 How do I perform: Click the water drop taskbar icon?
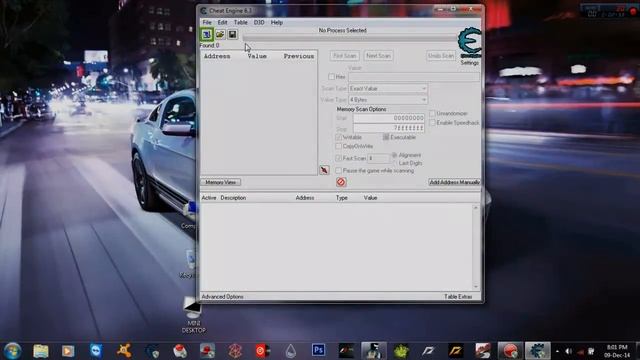click(291, 351)
